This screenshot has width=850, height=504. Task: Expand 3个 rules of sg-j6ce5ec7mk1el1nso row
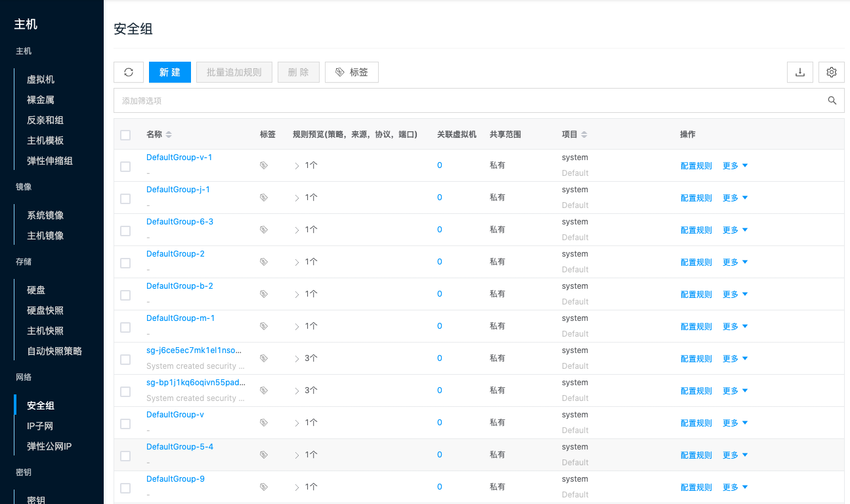coord(297,359)
